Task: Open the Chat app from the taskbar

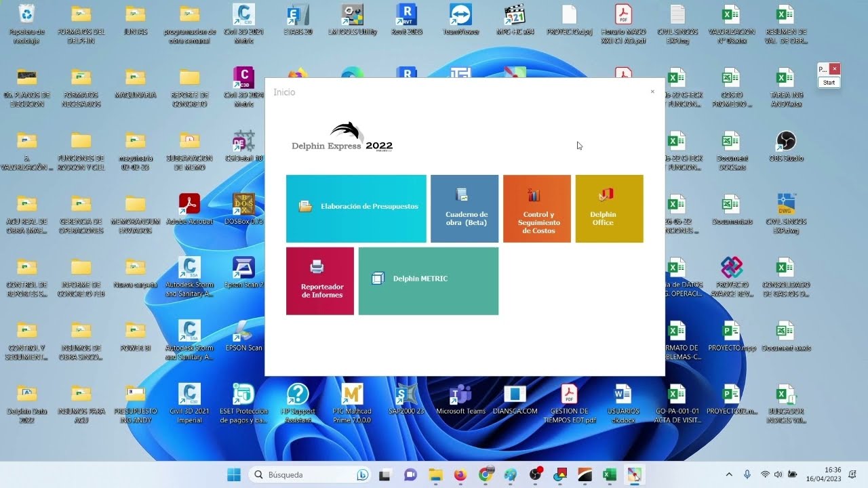Action: (410, 474)
